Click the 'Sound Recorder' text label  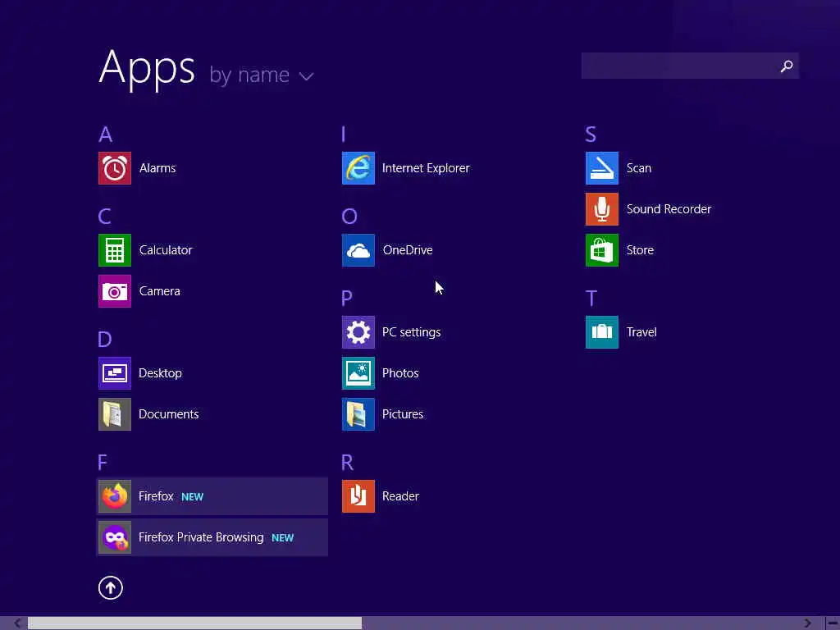669,209
